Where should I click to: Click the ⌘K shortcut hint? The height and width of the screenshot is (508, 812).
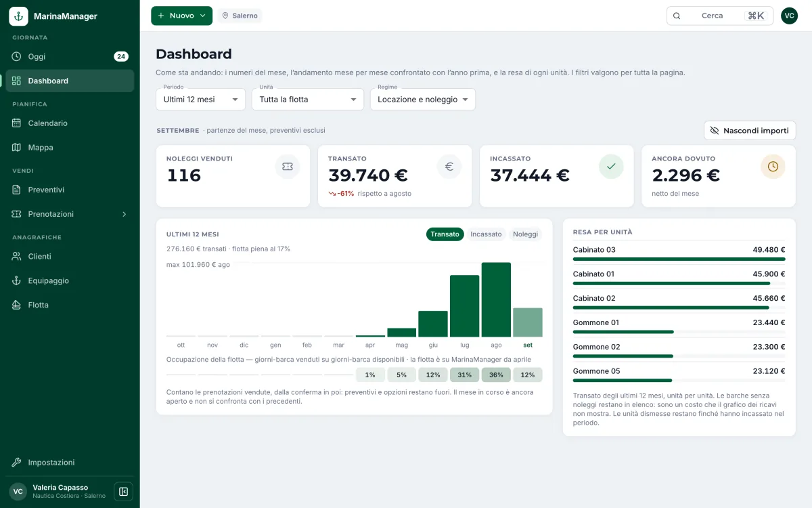pyautogui.click(x=756, y=16)
